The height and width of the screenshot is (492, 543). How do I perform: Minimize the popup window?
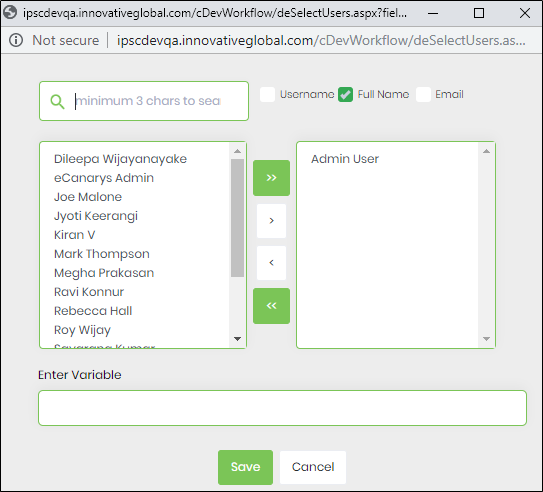point(433,14)
